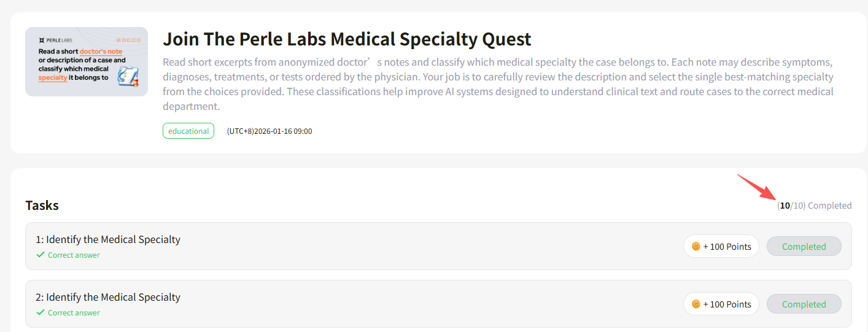Click the quest title heading
This screenshot has width=868, height=332.
[347, 39]
